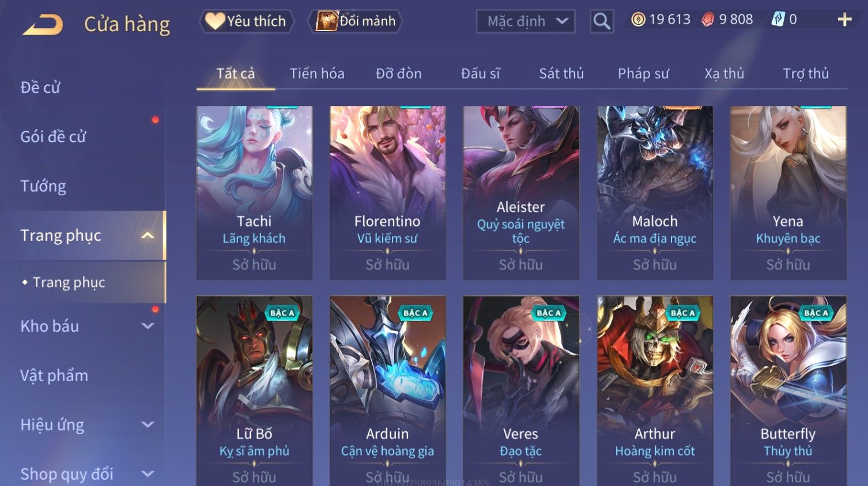Click the golden back arrow icon

(43, 25)
